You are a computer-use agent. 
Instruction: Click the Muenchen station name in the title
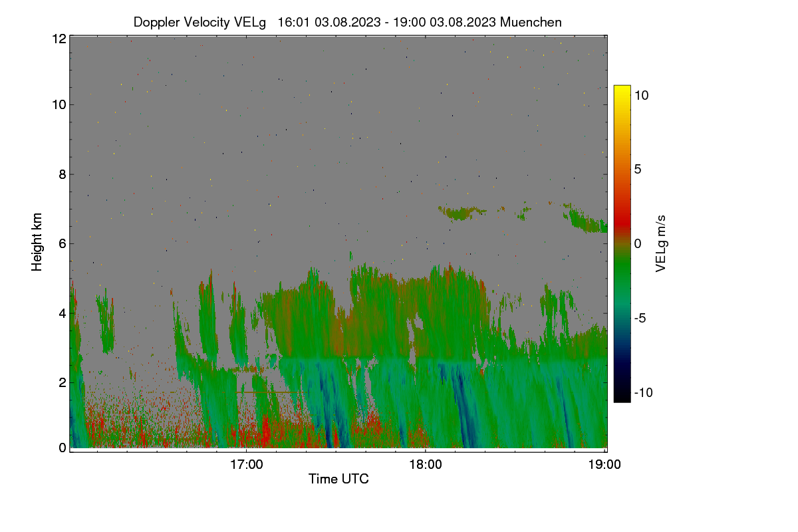(531, 22)
